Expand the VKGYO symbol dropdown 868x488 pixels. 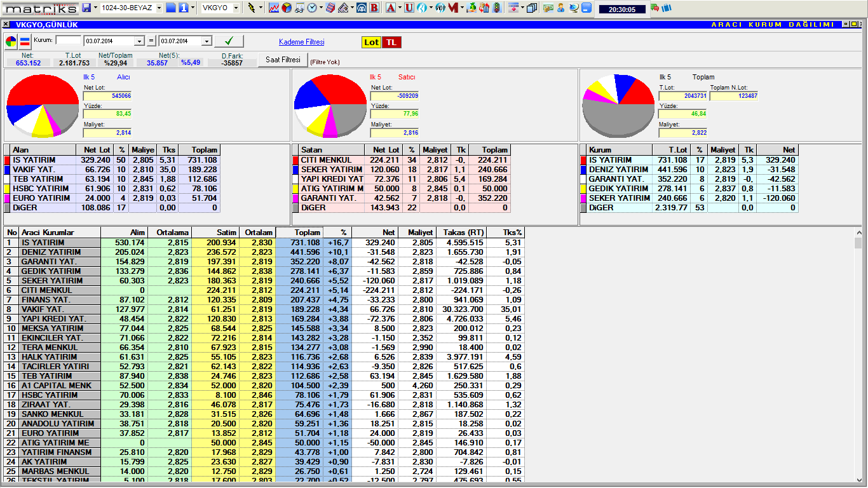pos(236,8)
